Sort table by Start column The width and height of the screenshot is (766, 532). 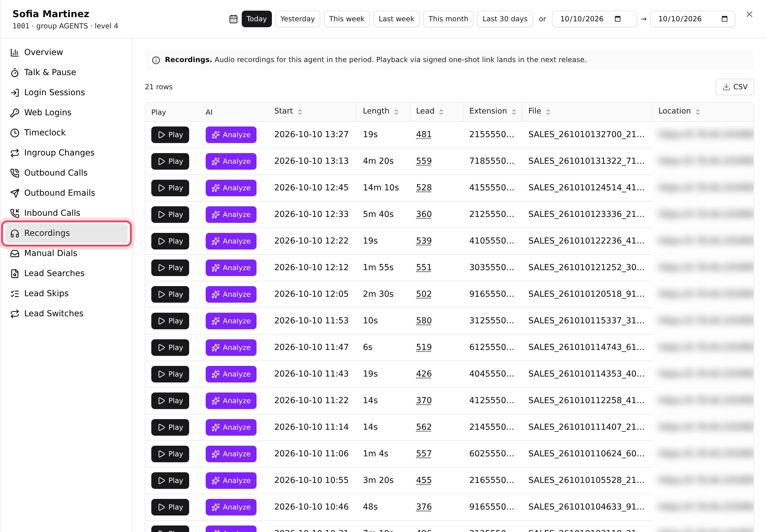pyautogui.click(x=288, y=111)
